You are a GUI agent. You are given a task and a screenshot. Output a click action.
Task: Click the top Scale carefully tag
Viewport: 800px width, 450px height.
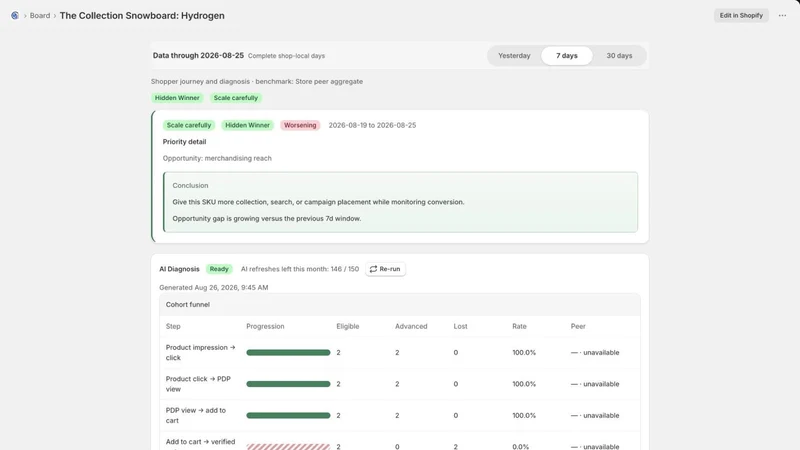[x=236, y=98]
